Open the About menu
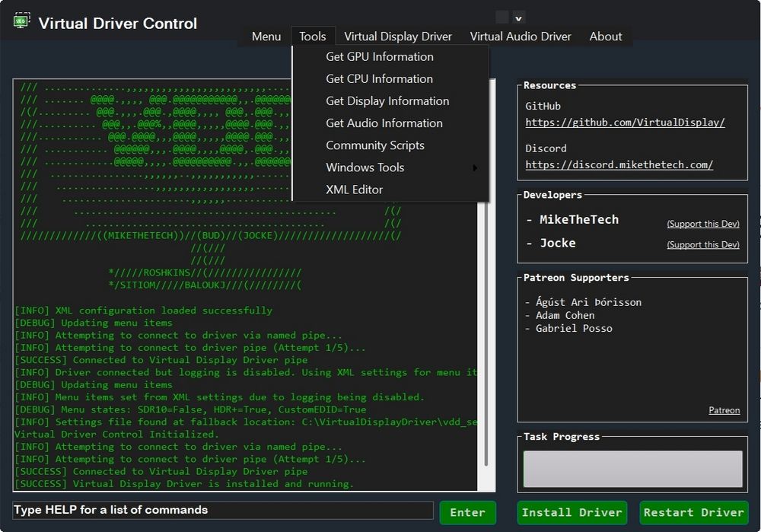Image resolution: width=761 pixels, height=532 pixels. pyautogui.click(x=605, y=36)
